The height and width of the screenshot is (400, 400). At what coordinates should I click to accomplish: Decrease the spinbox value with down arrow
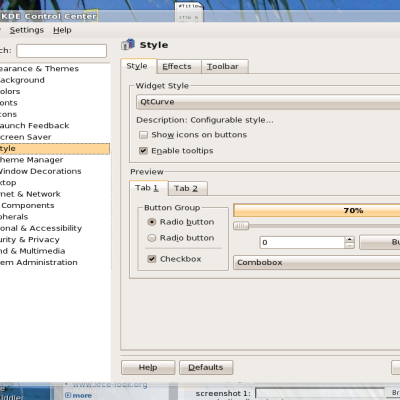[349, 246]
